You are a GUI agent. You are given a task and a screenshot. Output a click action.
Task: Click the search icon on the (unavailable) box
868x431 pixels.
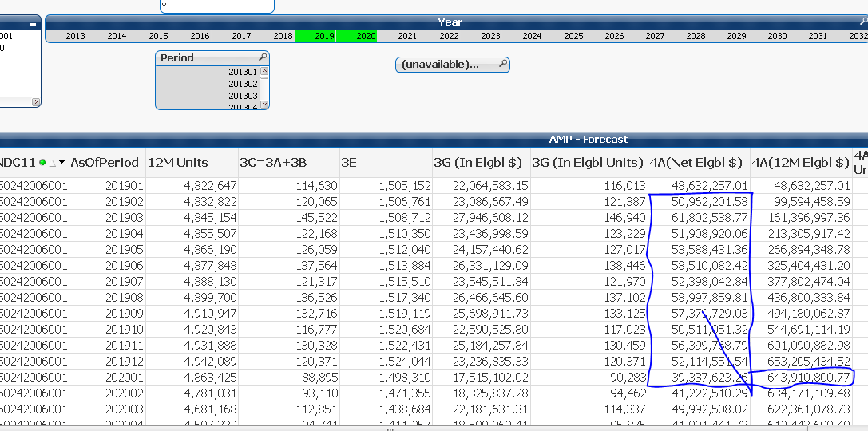502,64
